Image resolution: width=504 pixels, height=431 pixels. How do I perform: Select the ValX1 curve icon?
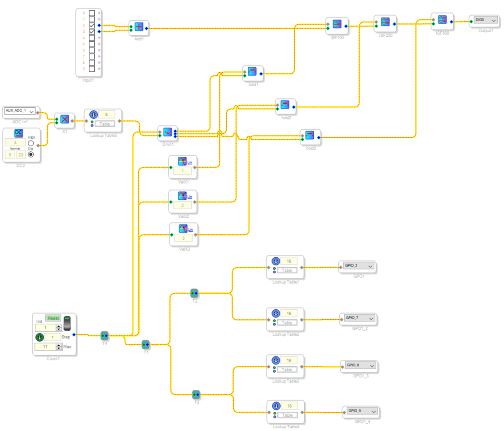[x=182, y=161]
